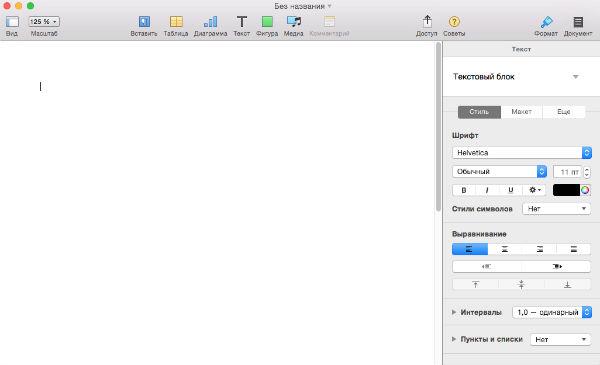Open the Пункты и списки Нет dropdown
Viewport: 600px width, 365px height.
point(560,339)
